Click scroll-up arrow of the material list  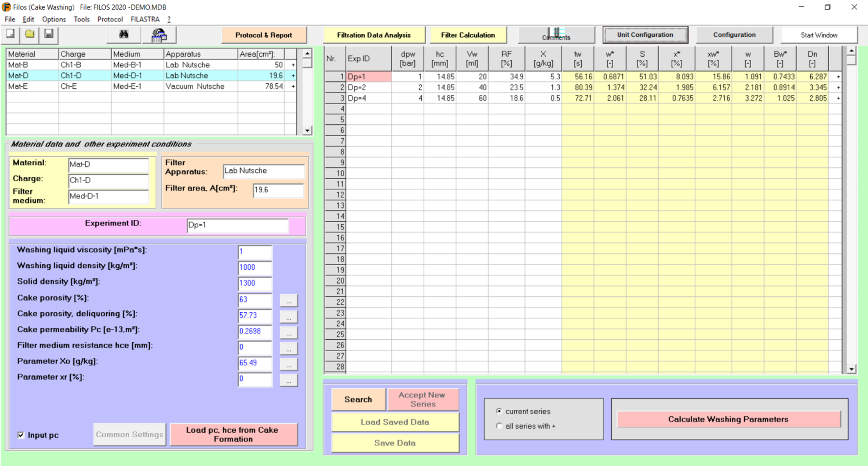tap(307, 53)
